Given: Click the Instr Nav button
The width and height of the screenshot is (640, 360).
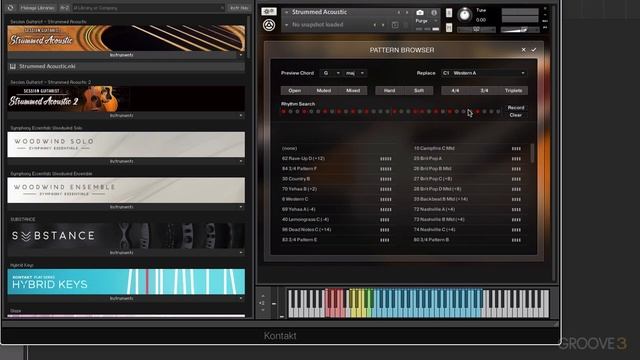Looking at the screenshot, I should point(239,8).
